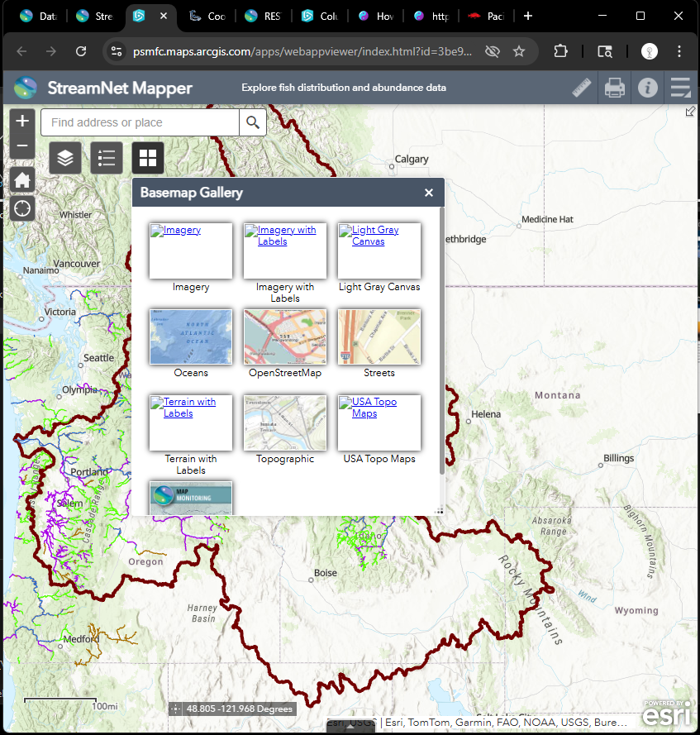Viewport: 700px width, 735px height.
Task: Open the Print widget
Action: (x=614, y=88)
